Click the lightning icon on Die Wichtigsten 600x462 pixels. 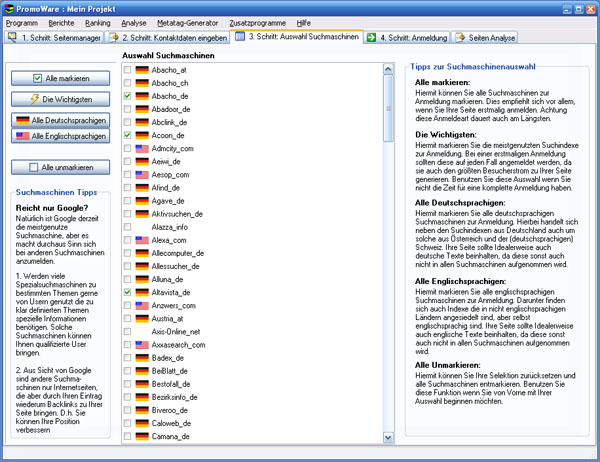coord(34,99)
